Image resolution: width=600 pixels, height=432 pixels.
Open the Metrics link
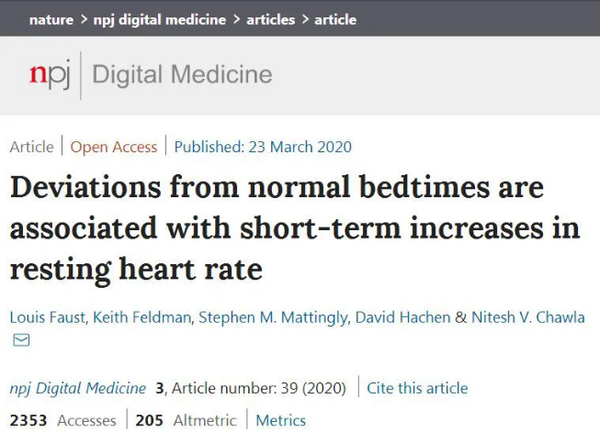point(280,420)
